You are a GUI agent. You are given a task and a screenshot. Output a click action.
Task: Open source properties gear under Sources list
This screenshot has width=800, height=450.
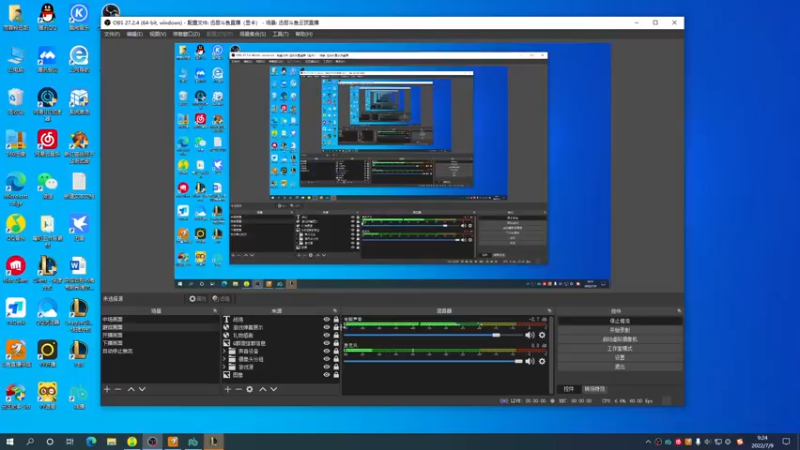[249, 389]
